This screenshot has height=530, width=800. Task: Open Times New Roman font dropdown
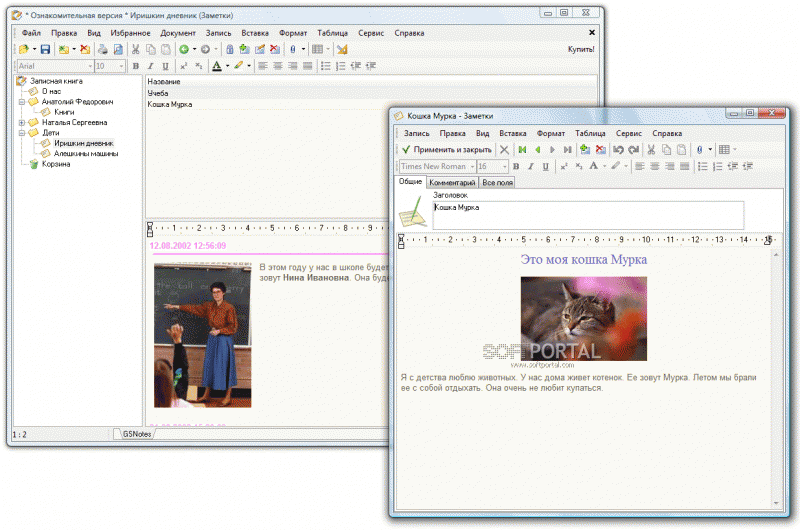[472, 166]
